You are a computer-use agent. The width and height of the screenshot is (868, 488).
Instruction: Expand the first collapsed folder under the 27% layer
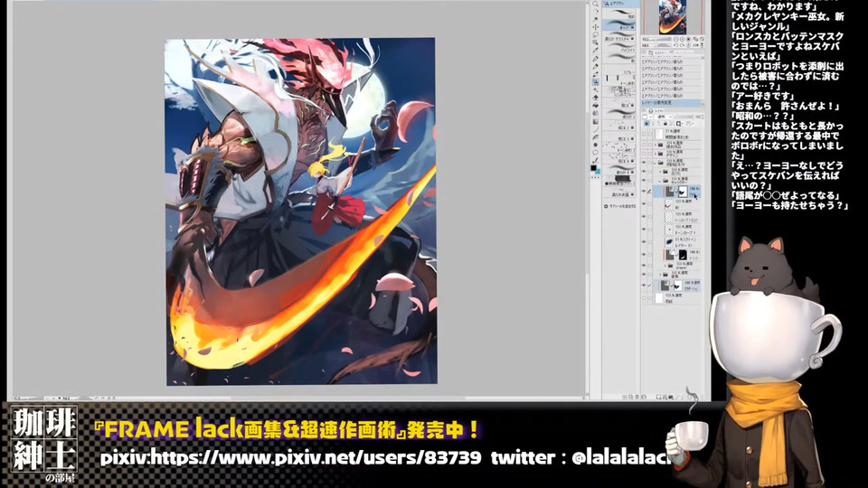point(656,145)
